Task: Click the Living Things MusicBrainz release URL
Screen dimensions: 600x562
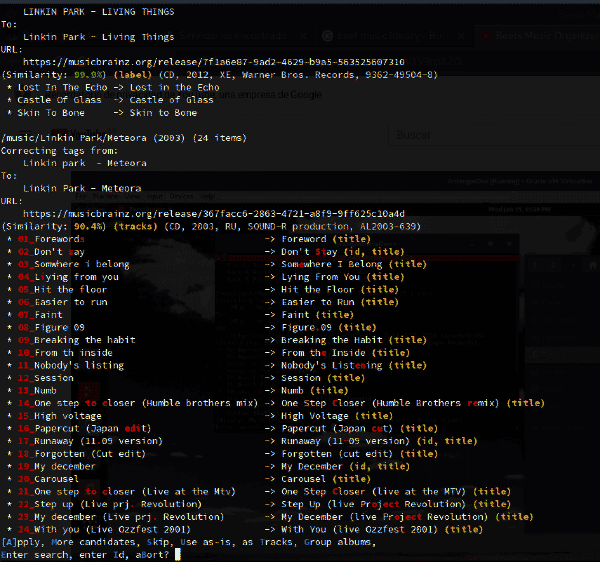Action: click(214, 62)
